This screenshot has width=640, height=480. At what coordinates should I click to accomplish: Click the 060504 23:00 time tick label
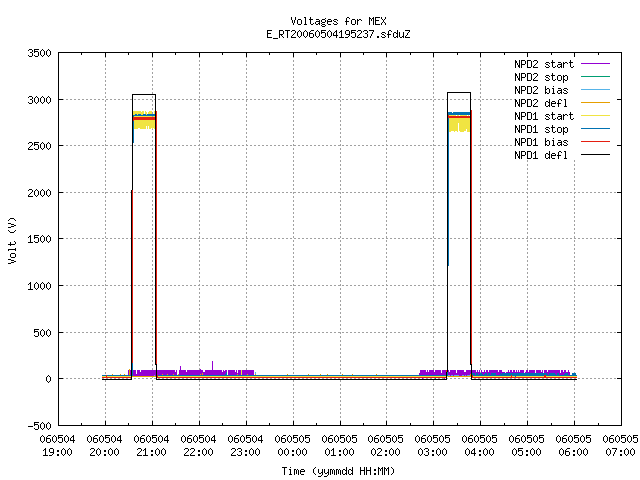pos(245,446)
